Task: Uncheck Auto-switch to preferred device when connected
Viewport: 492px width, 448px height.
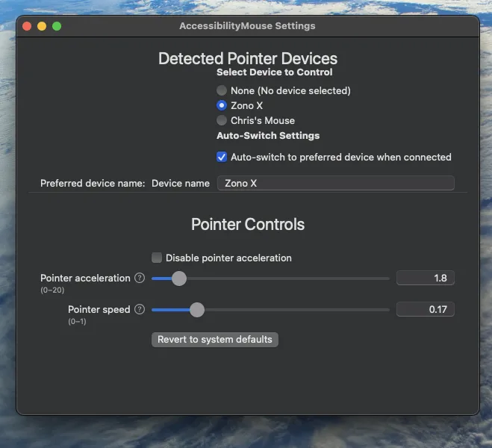Action: [222, 157]
